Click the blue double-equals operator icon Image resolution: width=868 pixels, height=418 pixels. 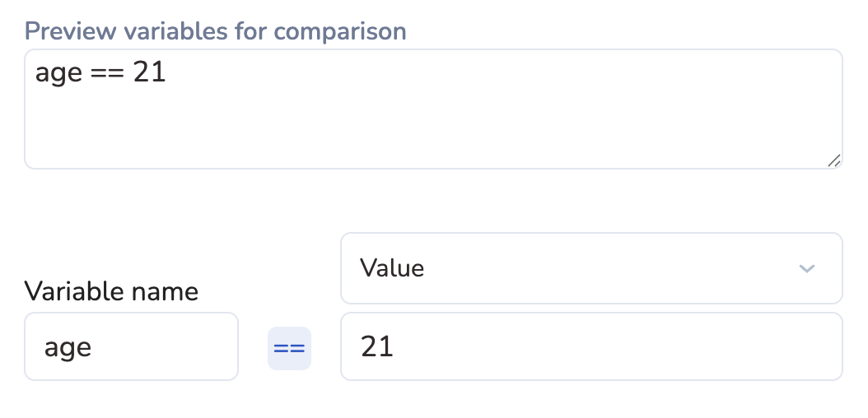(x=289, y=347)
